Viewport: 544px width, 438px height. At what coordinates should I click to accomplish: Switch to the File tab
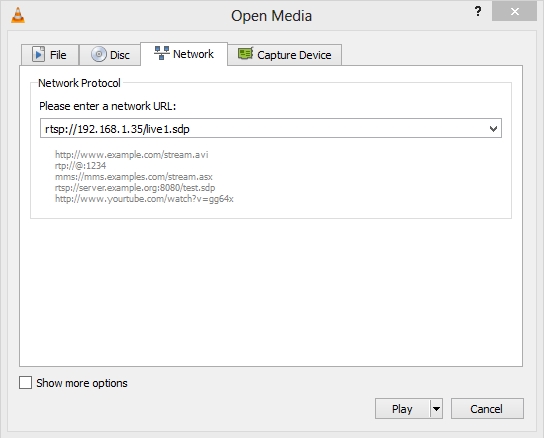(50, 54)
